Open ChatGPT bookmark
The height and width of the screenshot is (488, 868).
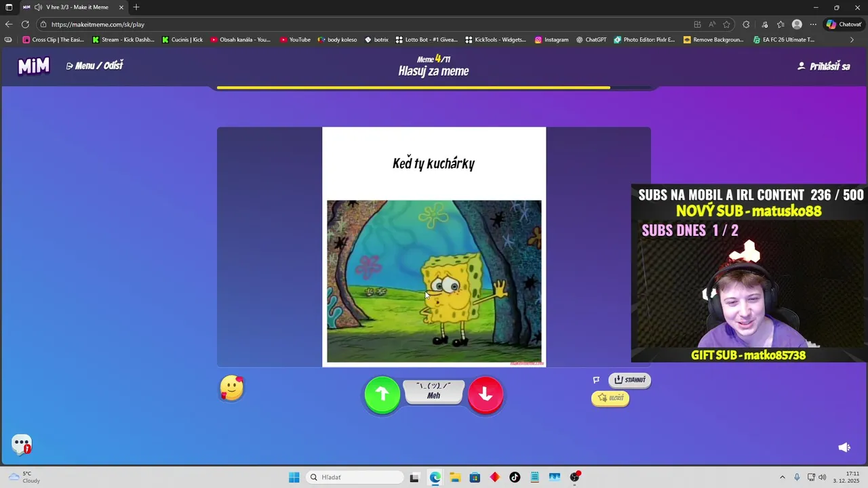click(591, 40)
